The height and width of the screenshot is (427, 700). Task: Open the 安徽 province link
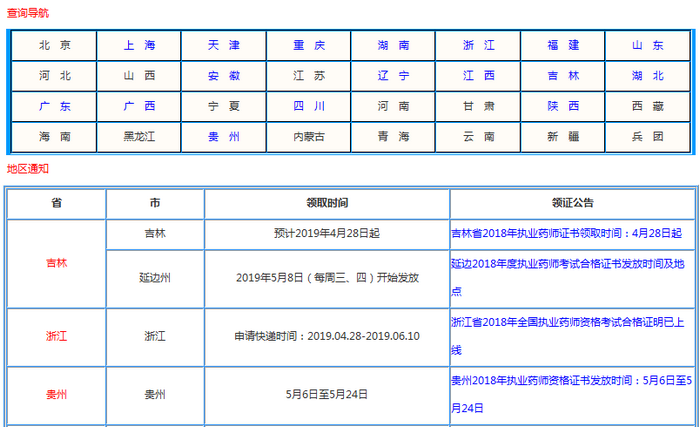click(x=224, y=75)
